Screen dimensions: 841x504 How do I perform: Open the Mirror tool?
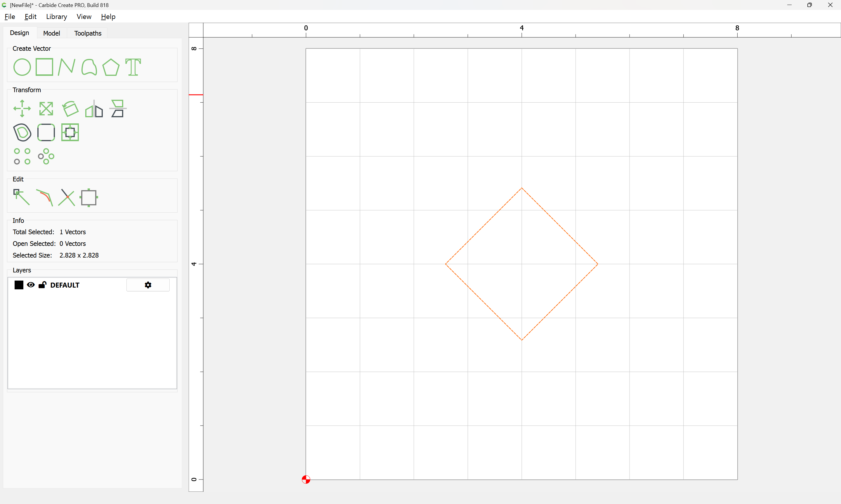tap(94, 109)
